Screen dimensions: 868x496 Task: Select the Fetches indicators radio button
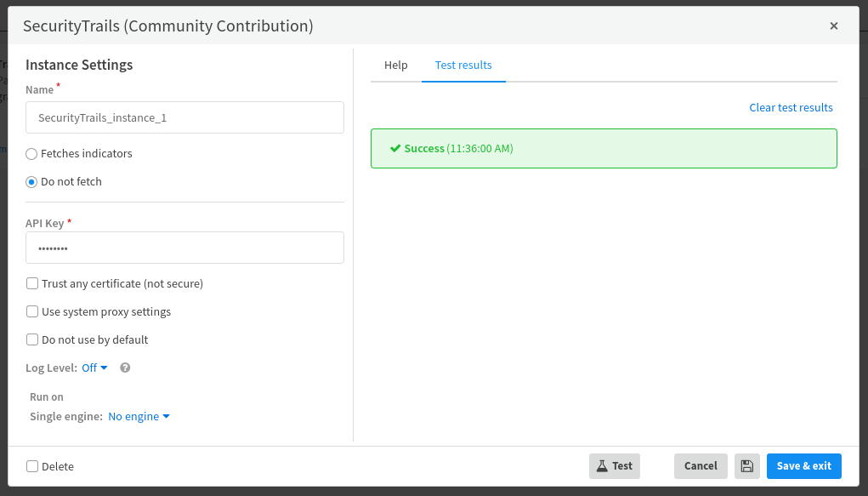click(x=31, y=154)
